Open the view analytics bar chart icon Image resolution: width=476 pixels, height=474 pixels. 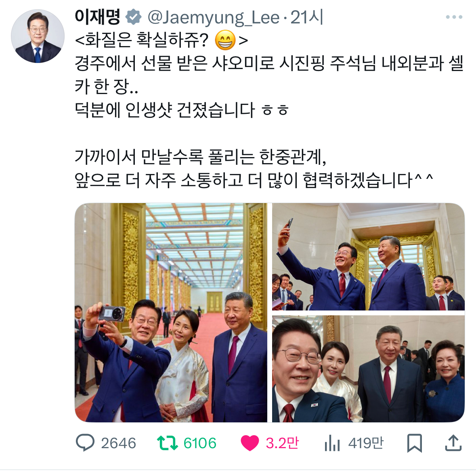point(332,443)
